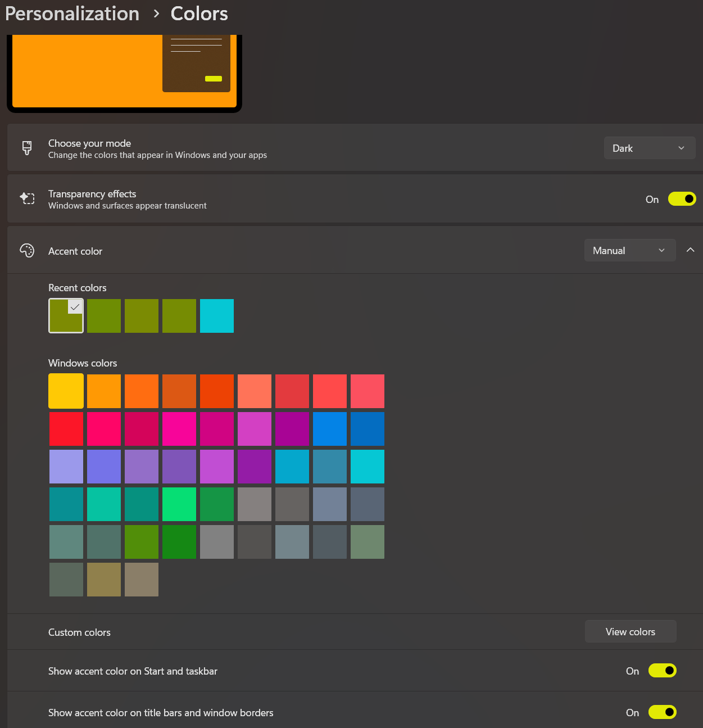
Task: Choose the darkest gray Windows color swatch
Action: coord(255,542)
